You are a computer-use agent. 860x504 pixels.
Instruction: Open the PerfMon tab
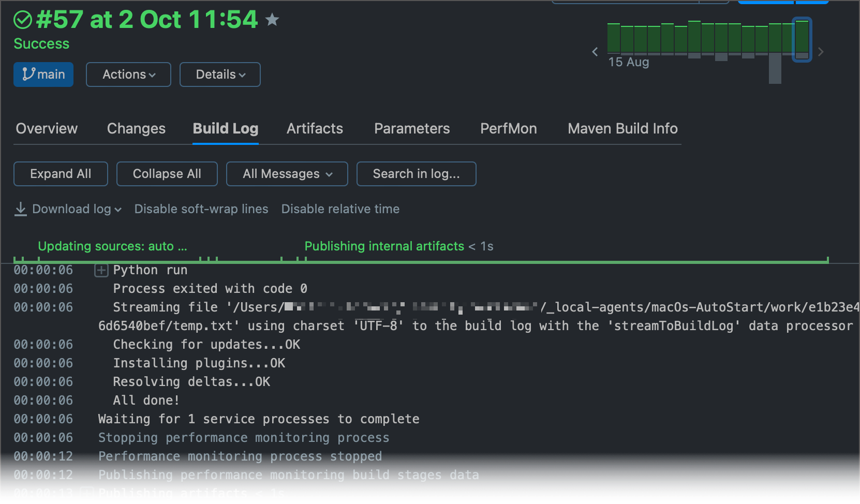[x=508, y=128]
